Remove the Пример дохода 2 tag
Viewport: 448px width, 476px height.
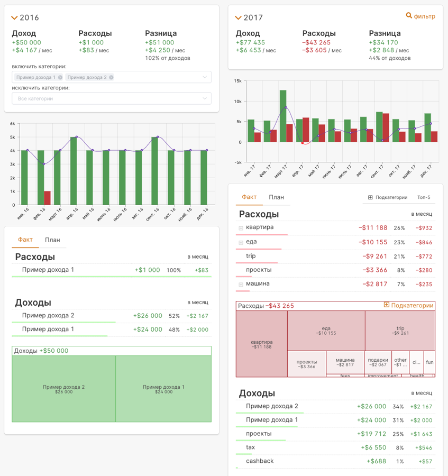pos(112,77)
